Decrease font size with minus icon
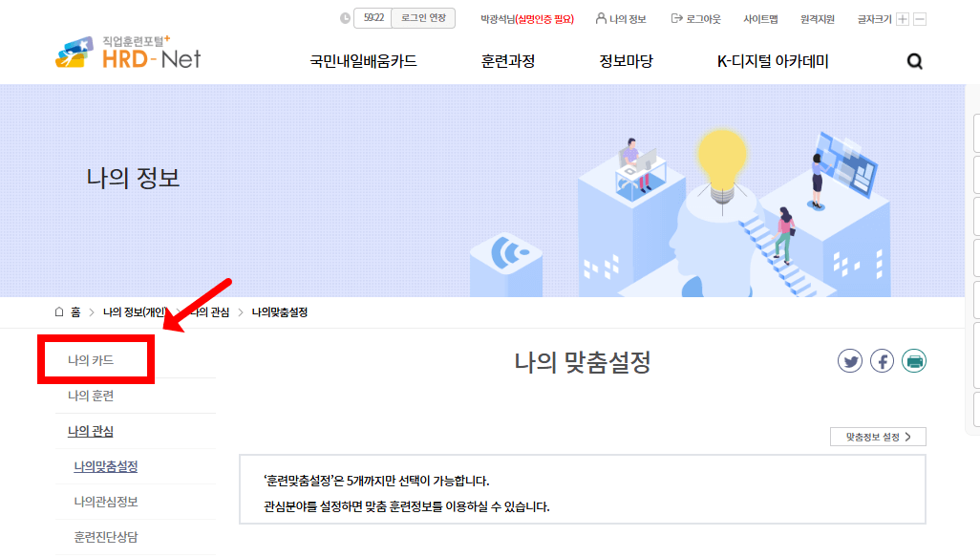Screen dimensions: 980x558 pyautogui.click(x=920, y=19)
